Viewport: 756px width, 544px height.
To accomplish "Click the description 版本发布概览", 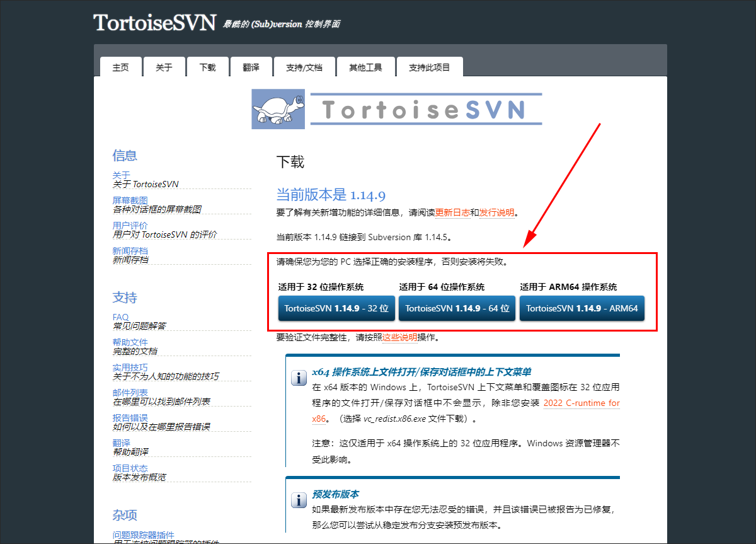I will pyautogui.click(x=139, y=477).
